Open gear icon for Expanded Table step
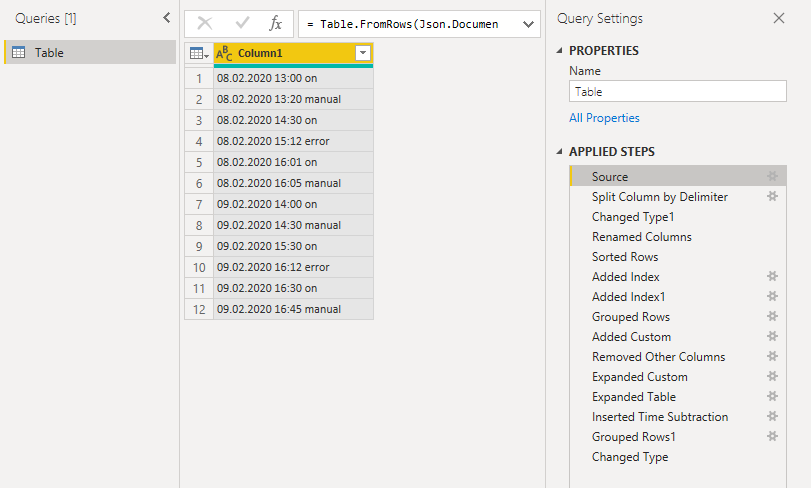The height and width of the screenshot is (488, 811). click(772, 396)
